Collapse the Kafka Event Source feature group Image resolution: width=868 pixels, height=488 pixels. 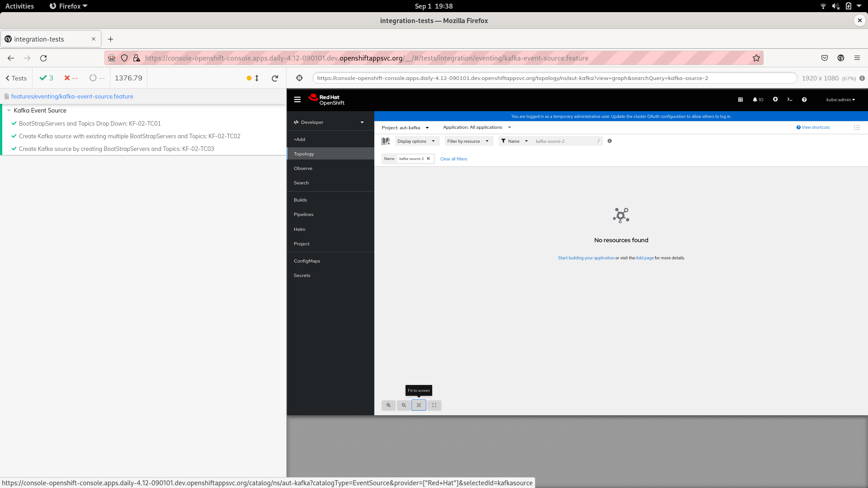pyautogui.click(x=9, y=110)
